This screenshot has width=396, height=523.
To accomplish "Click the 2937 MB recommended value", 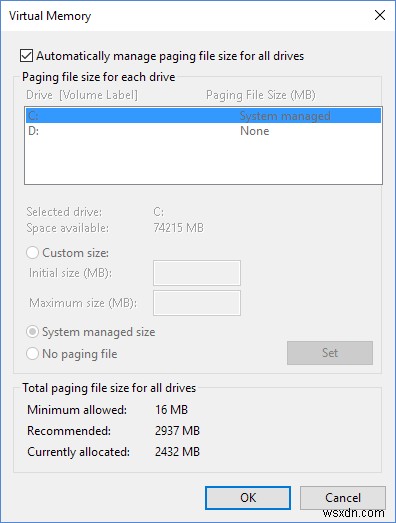I will click(177, 431).
